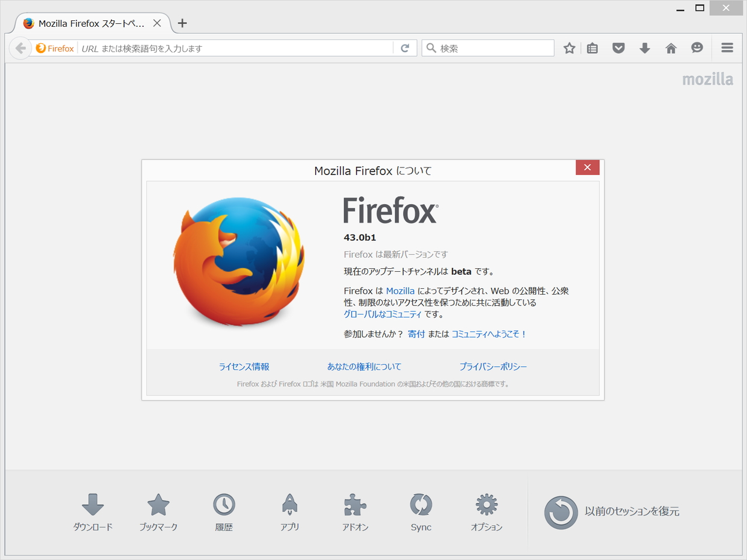Open 履歴 from the start page icons
The height and width of the screenshot is (560, 747).
(x=224, y=512)
